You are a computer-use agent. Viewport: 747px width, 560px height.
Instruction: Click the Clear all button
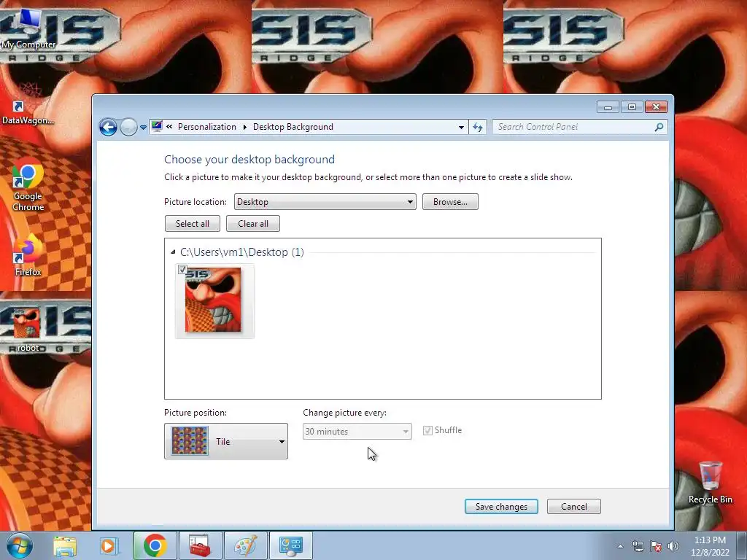[x=253, y=224]
